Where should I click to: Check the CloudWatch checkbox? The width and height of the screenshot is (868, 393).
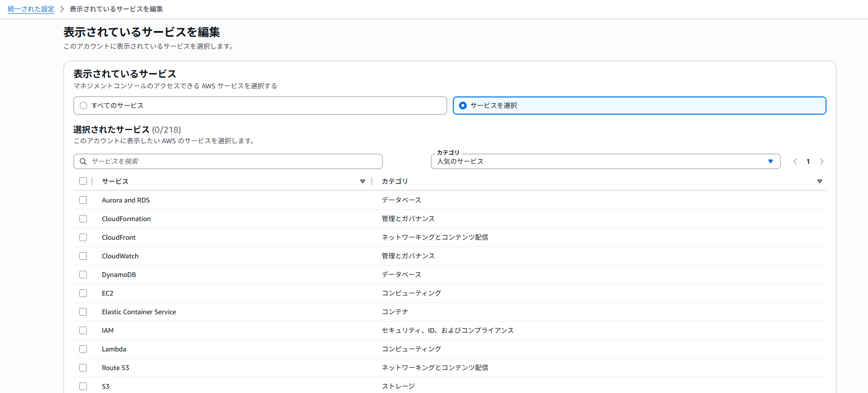coord(83,256)
